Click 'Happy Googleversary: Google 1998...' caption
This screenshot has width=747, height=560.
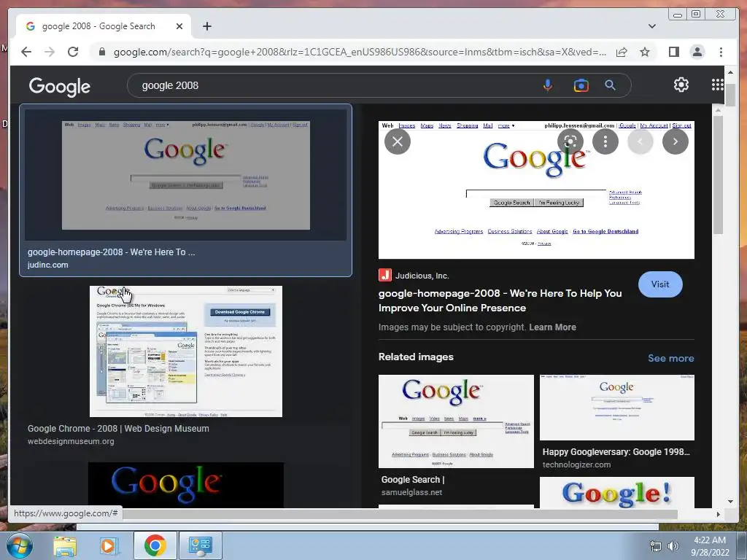(616, 452)
